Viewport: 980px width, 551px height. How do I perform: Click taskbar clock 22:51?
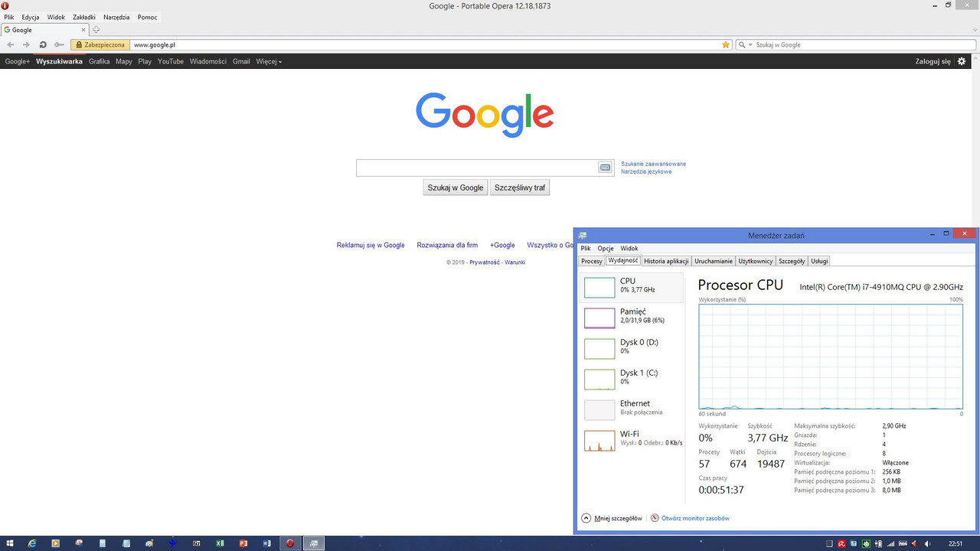955,543
